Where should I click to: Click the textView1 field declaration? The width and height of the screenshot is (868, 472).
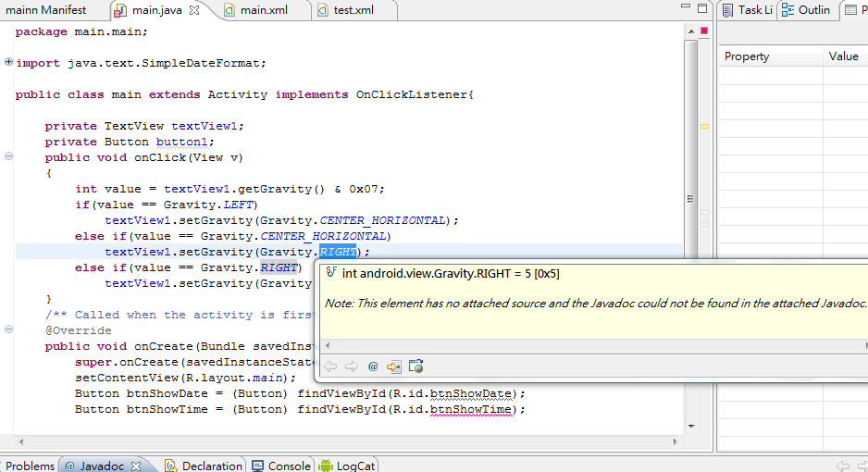pos(204,126)
